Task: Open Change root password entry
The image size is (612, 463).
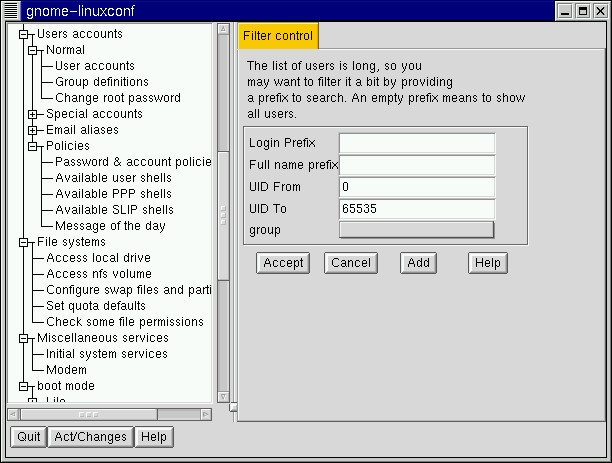Action: (117, 98)
